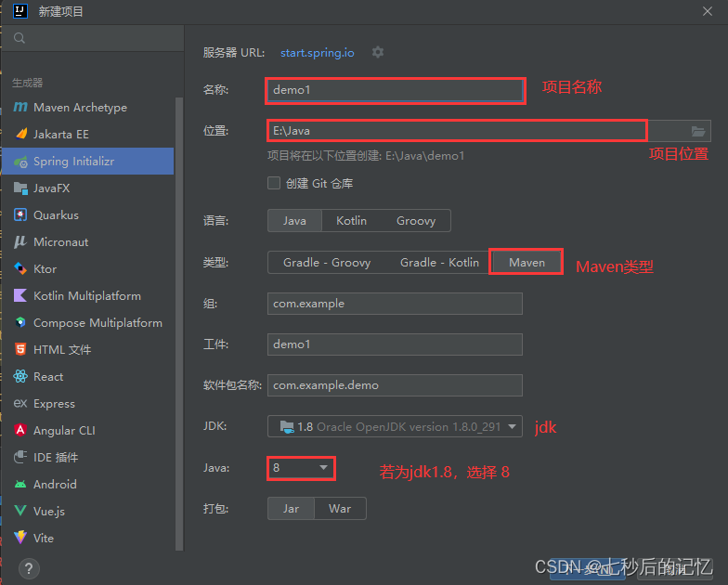Click the Vite icon
Screen dimensions: 728x585
[20, 538]
